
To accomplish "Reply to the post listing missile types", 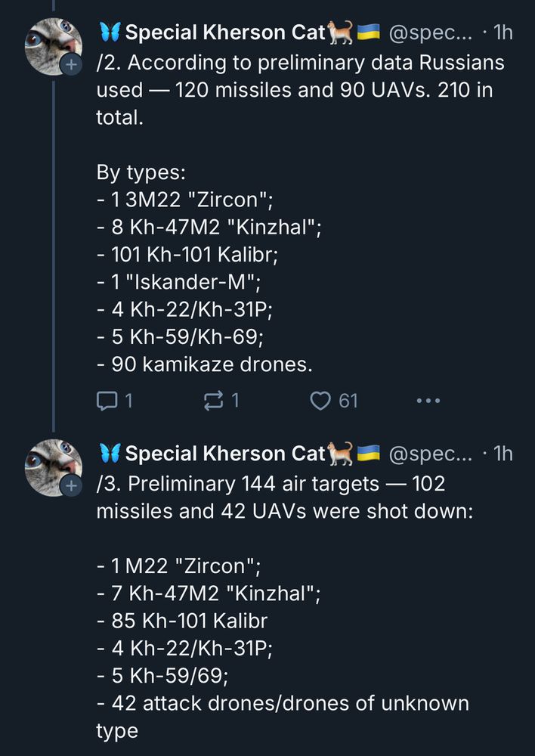I will tap(104, 401).
